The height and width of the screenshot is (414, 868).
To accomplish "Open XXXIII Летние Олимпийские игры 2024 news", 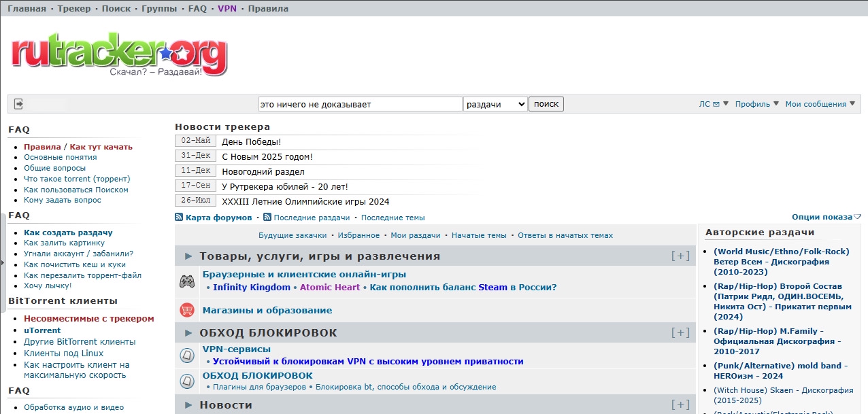I will coord(305,201).
